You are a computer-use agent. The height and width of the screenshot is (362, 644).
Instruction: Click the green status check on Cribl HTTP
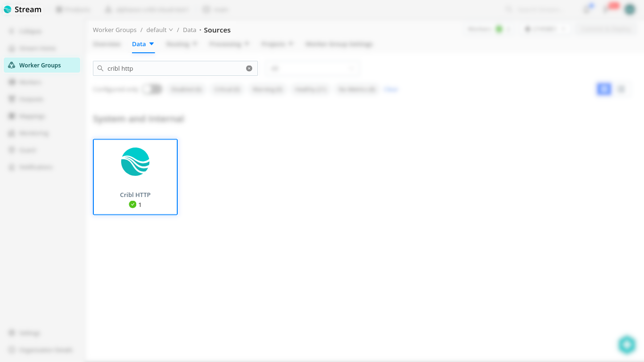point(132,205)
